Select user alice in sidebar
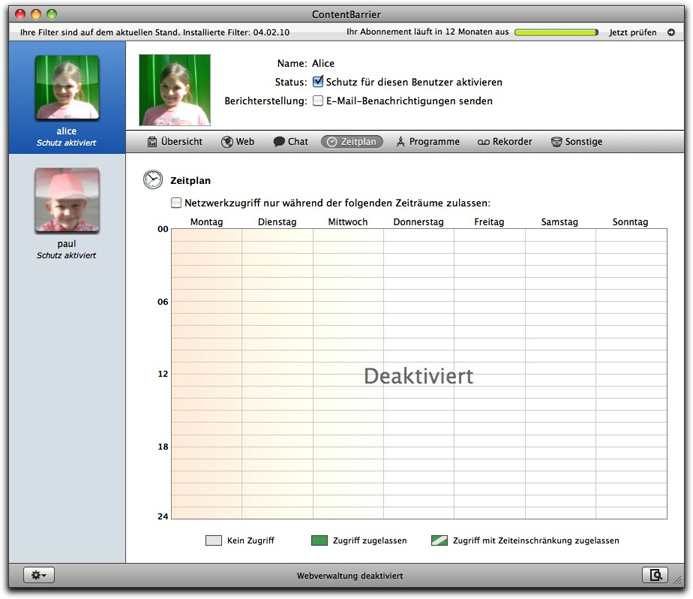 click(67, 98)
